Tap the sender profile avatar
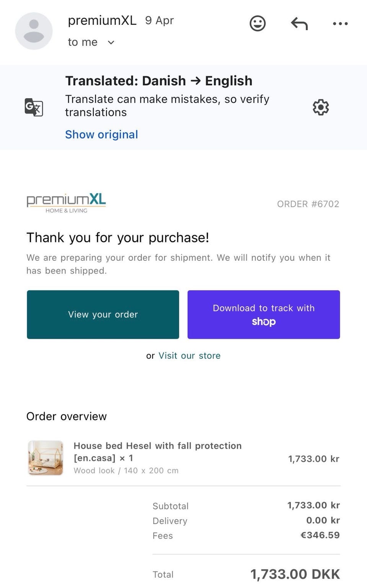 tap(34, 31)
